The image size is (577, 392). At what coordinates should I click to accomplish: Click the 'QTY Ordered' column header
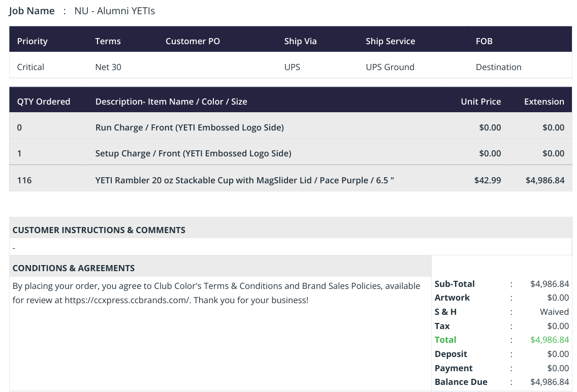tap(43, 102)
